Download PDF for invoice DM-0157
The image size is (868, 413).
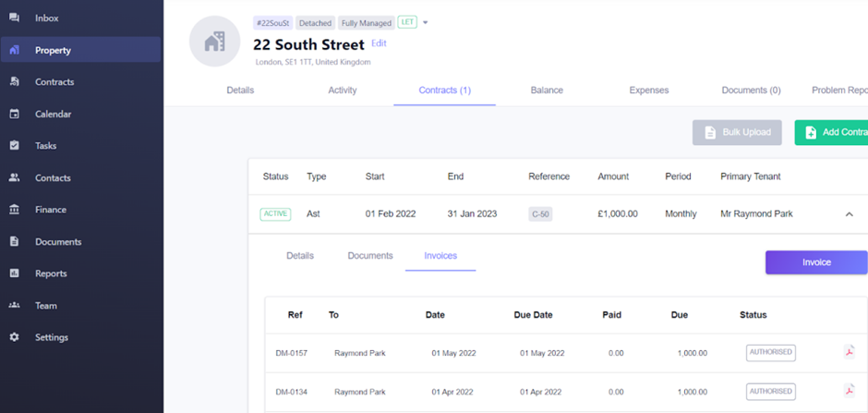850,351
